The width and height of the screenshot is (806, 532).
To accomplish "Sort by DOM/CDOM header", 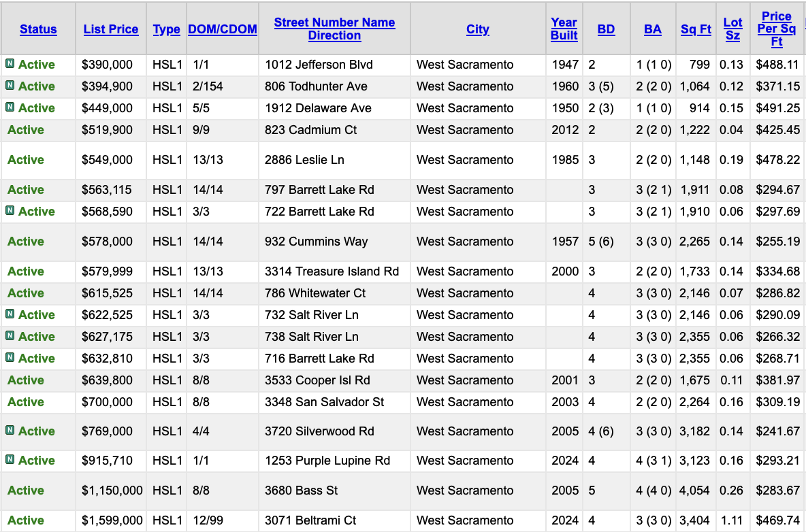I will tap(223, 29).
